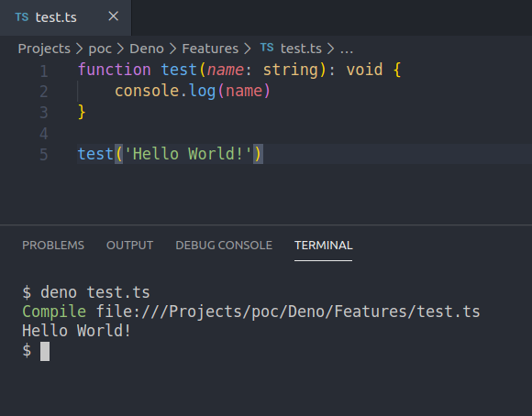Open the poc breadcrumb segment
This screenshot has height=416, width=532.
(x=100, y=49)
